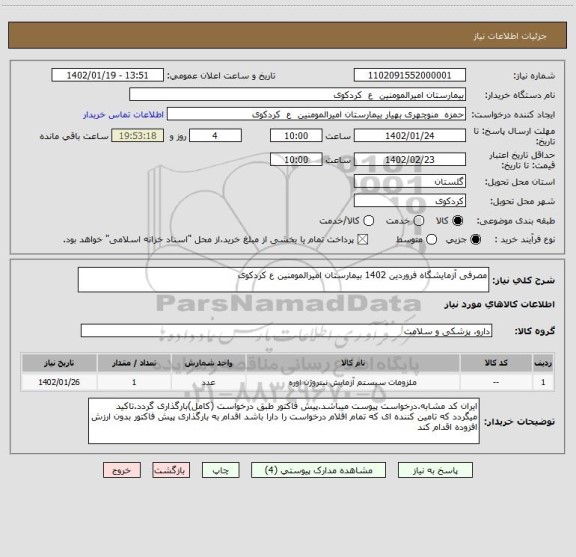Click the price validity date 1402/02/23
Viewport: 576px width, 557px height.
click(x=410, y=159)
